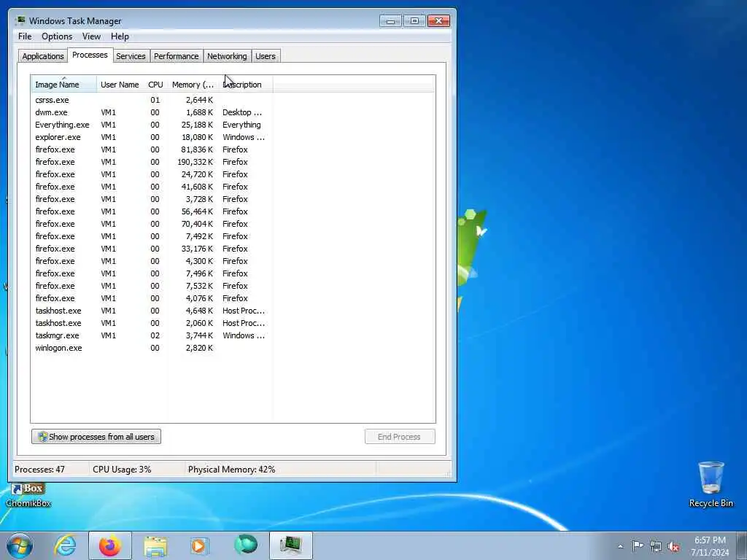Screen dimensions: 747x560
Task: Click the muted volume tray icon
Action: 673,546
